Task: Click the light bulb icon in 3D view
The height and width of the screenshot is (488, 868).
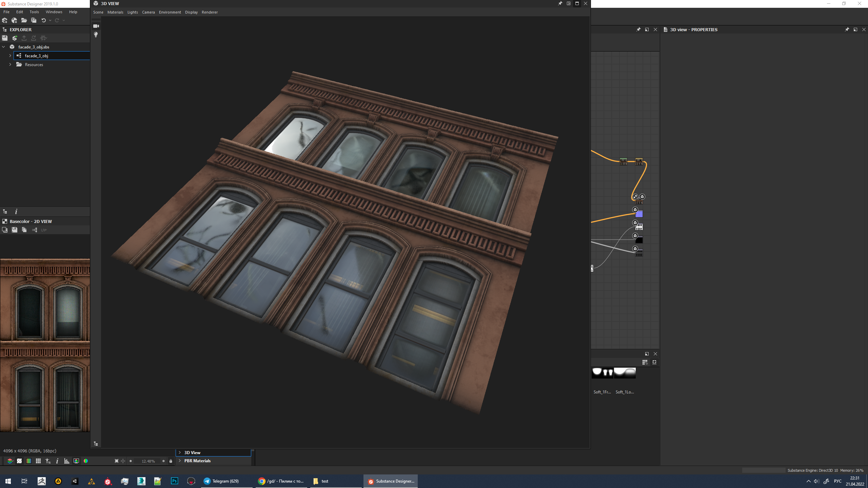Action: pos(96,35)
